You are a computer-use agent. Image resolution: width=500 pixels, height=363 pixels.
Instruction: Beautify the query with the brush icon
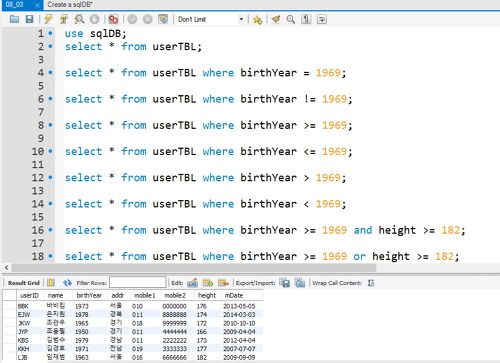(x=275, y=19)
